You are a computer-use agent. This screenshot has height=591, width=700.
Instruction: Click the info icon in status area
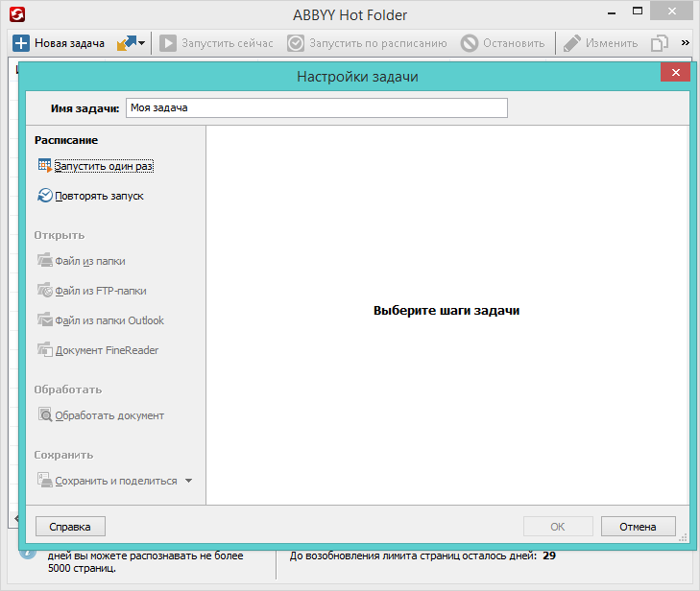[27, 553]
